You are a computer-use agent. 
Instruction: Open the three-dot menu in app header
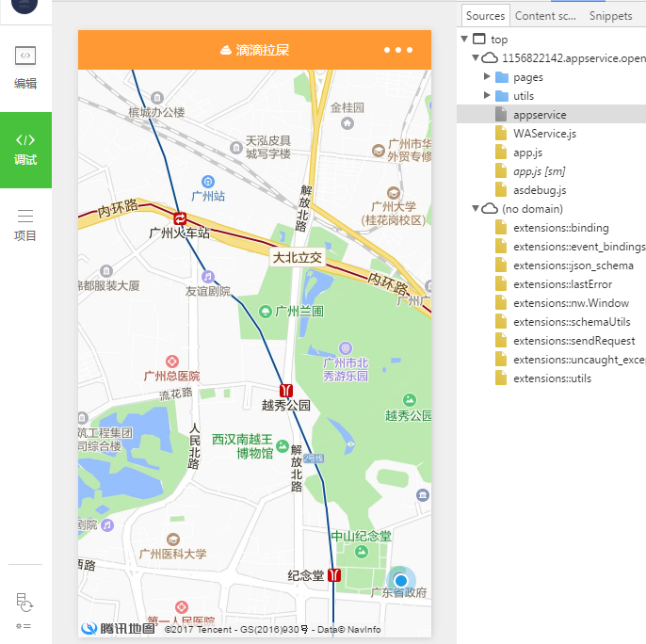click(x=398, y=50)
